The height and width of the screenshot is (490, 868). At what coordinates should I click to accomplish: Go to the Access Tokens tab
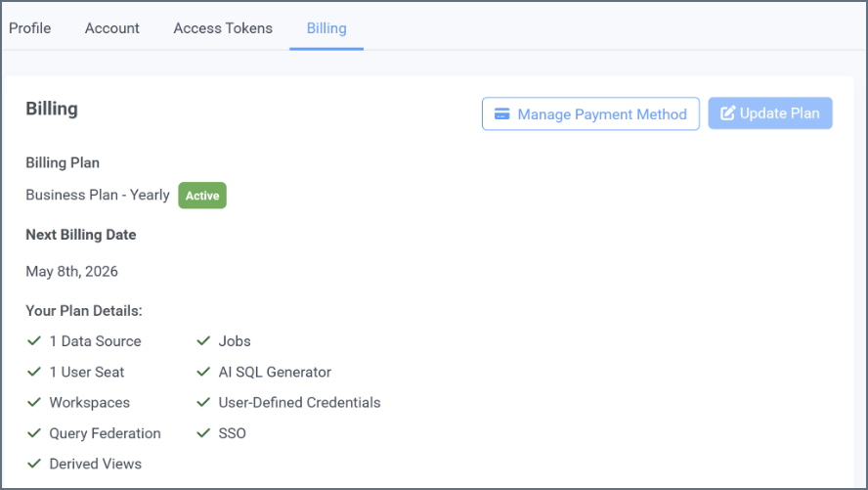pyautogui.click(x=223, y=28)
